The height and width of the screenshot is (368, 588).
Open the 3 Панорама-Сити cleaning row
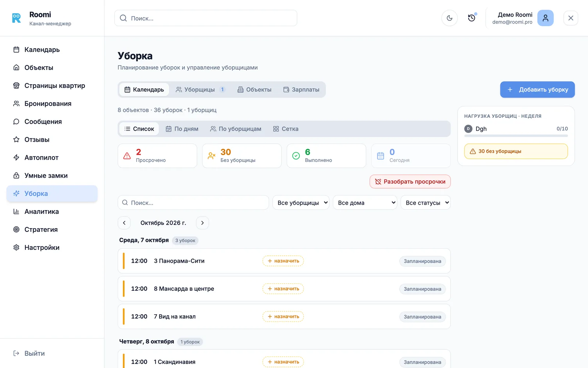(x=284, y=261)
